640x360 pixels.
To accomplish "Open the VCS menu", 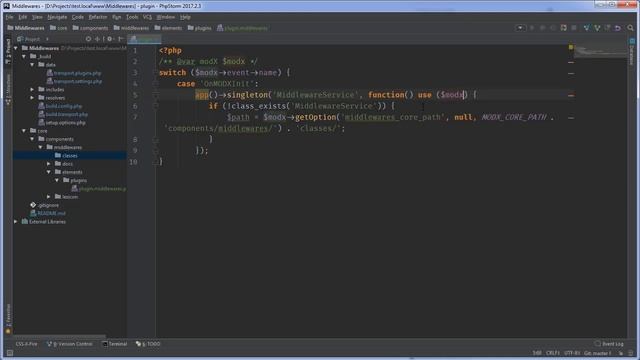I will (x=147, y=17).
